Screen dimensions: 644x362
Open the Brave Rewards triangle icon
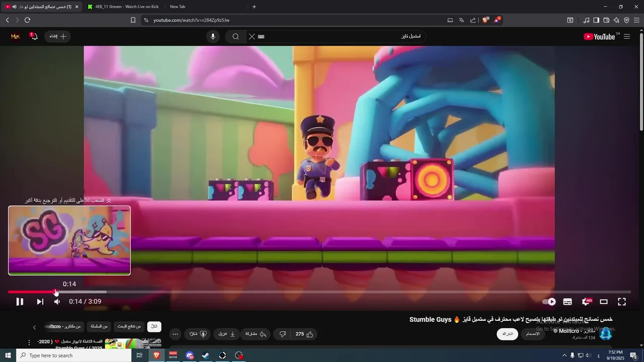coord(497,20)
